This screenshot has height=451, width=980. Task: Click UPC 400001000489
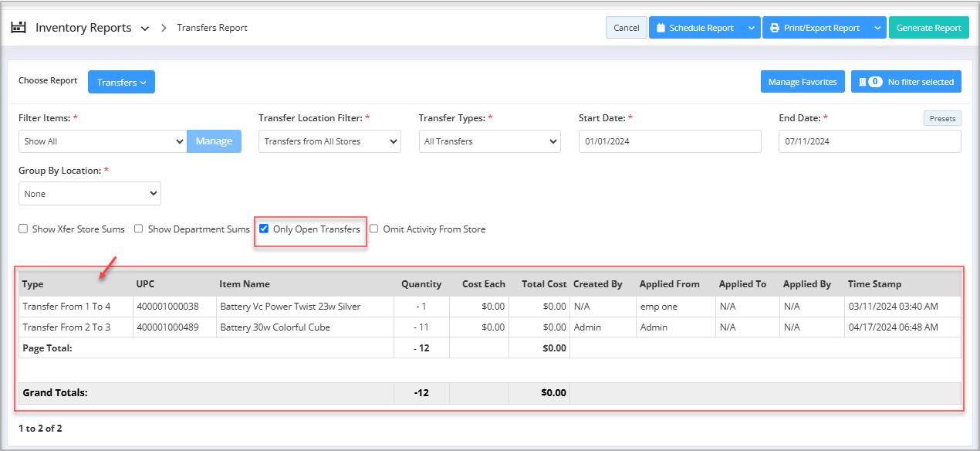[167, 327]
